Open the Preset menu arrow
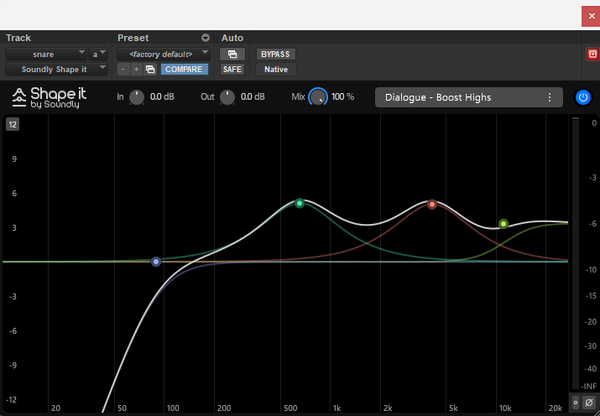Screen dimensions: 600x416 coord(205,38)
